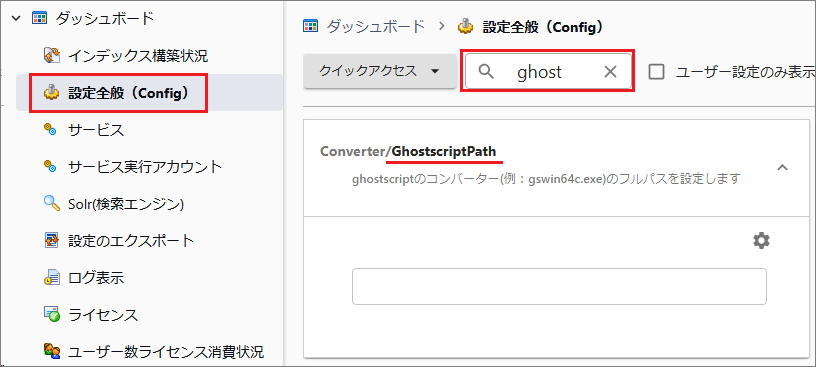This screenshot has width=816, height=367.
Task: Open the クイックアクセス dropdown
Action: (x=380, y=71)
